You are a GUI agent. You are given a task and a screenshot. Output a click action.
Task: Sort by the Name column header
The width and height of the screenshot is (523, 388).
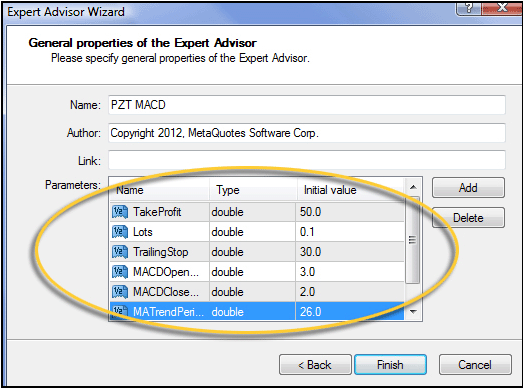coord(159,190)
